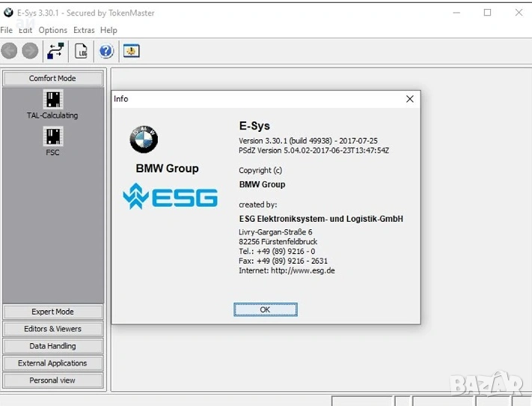Expand the Editors & Viewers section
The width and height of the screenshot is (532, 406).
coord(52,329)
